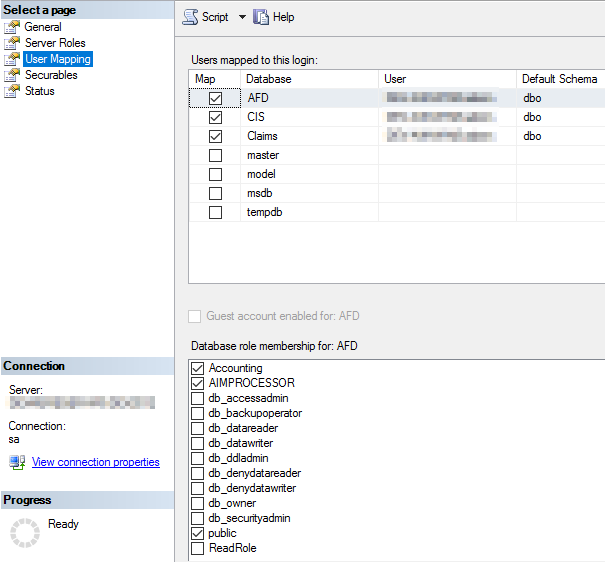
Task: Click the Script toolbar icon
Action: (x=190, y=17)
